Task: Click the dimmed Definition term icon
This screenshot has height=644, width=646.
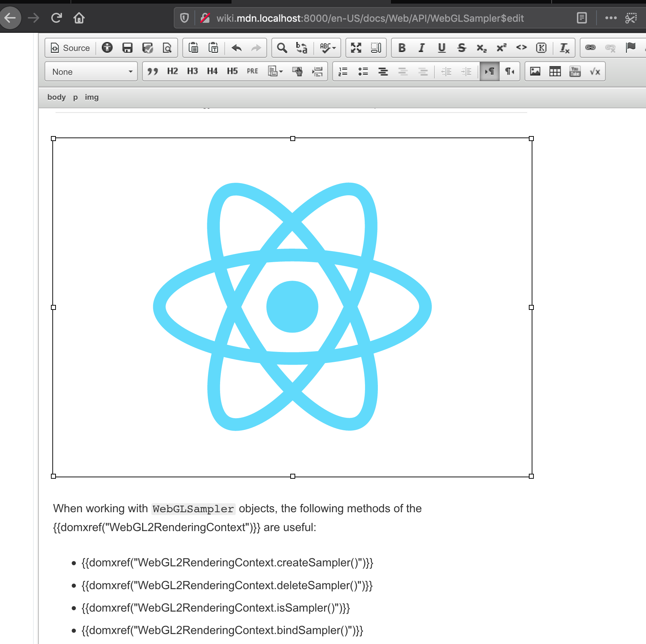Action: pyautogui.click(x=403, y=72)
